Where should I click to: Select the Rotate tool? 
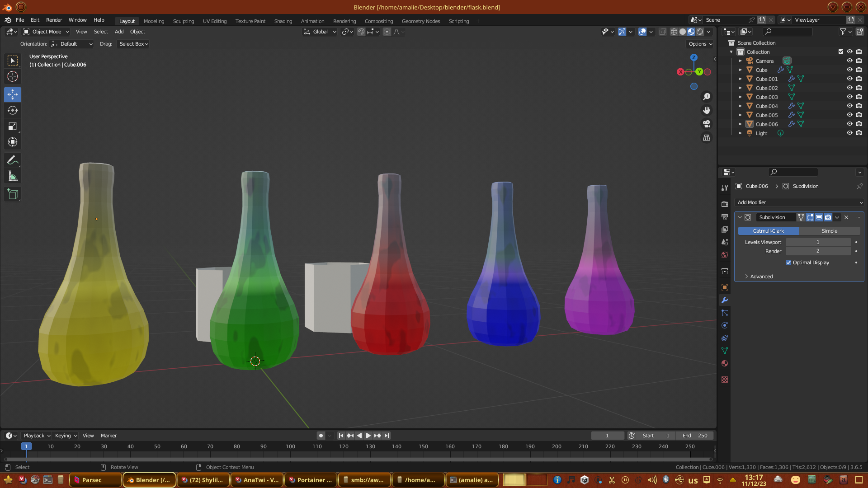tap(13, 110)
